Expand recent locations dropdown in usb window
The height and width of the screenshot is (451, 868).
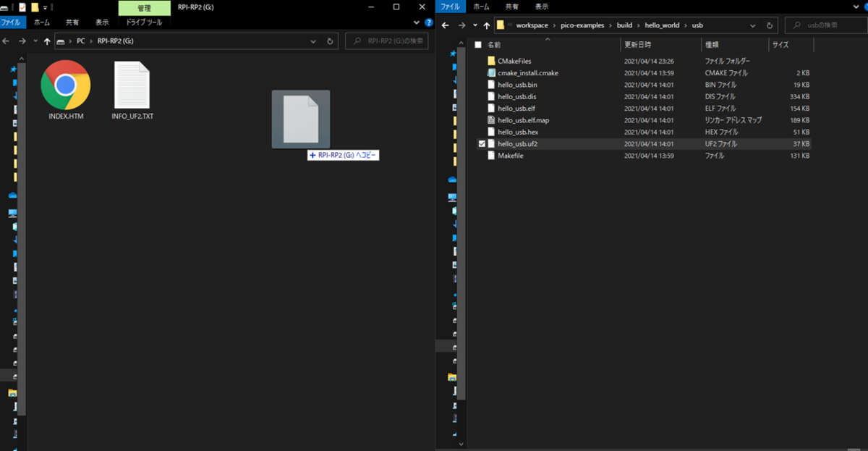click(475, 25)
